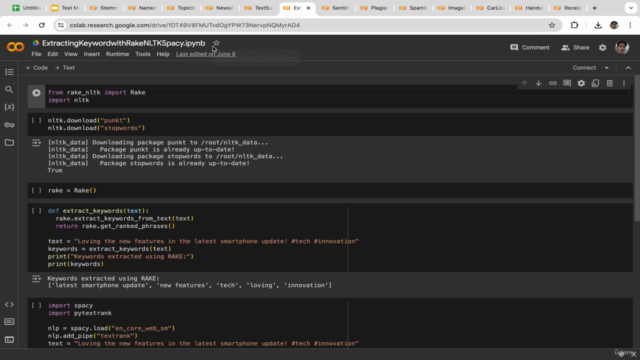Open the View menu
This screenshot has height=360, width=640.
(71, 54)
